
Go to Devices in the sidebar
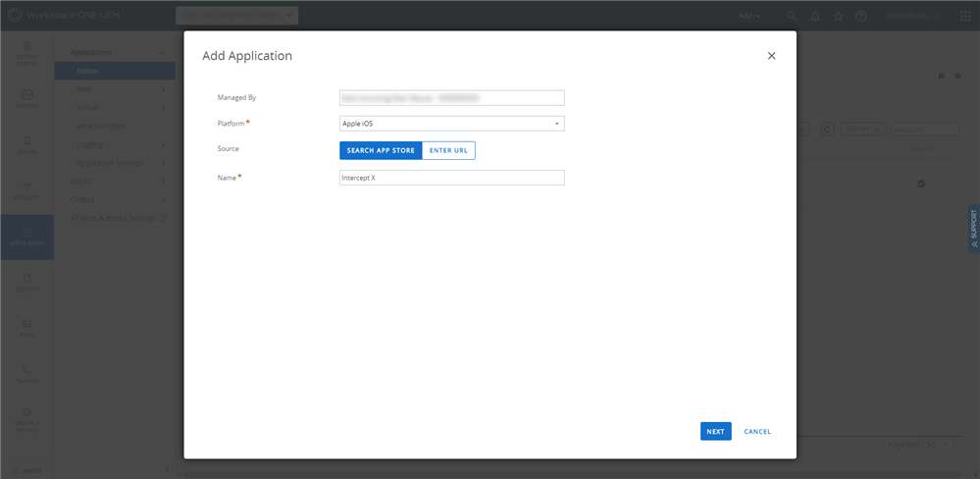(x=26, y=145)
